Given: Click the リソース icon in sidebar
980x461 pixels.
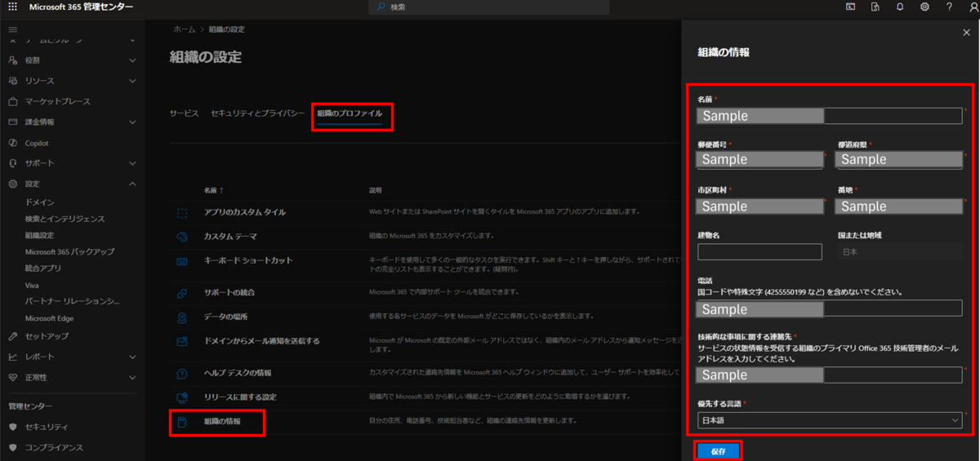Looking at the screenshot, I should tap(12, 81).
